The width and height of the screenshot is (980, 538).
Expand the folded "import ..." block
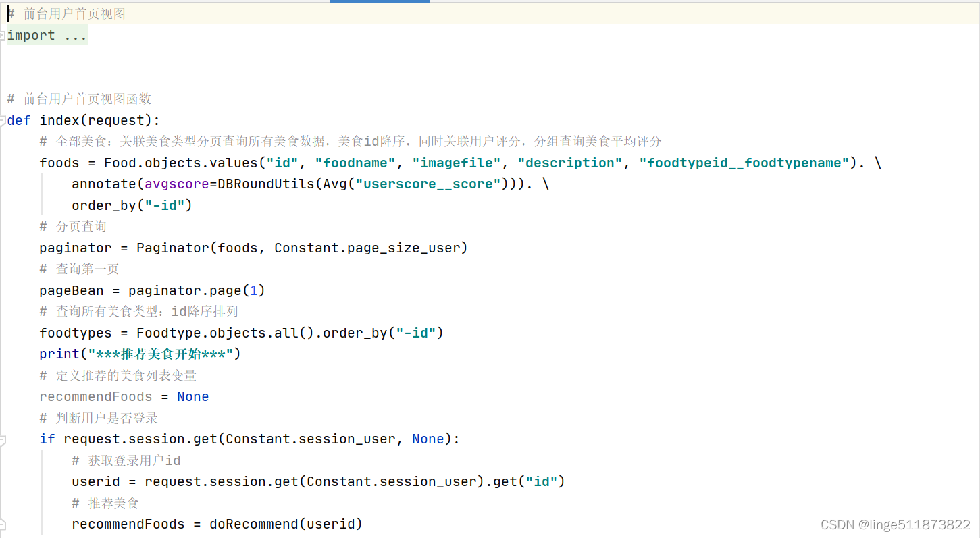click(47, 35)
